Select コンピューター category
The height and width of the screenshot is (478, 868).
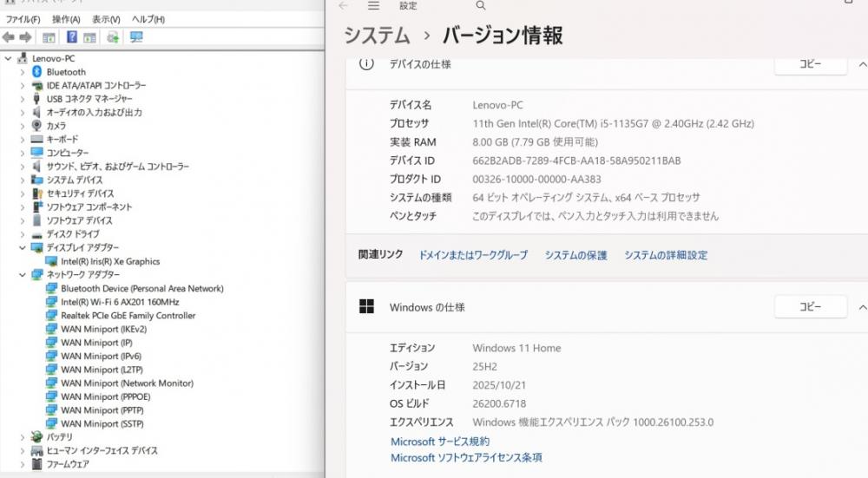(x=67, y=153)
